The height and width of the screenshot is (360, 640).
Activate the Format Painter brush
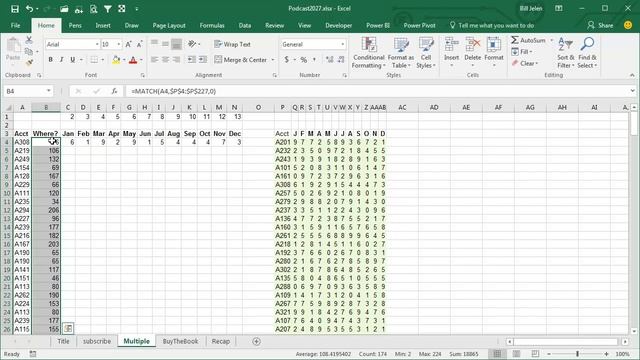pos(29,62)
